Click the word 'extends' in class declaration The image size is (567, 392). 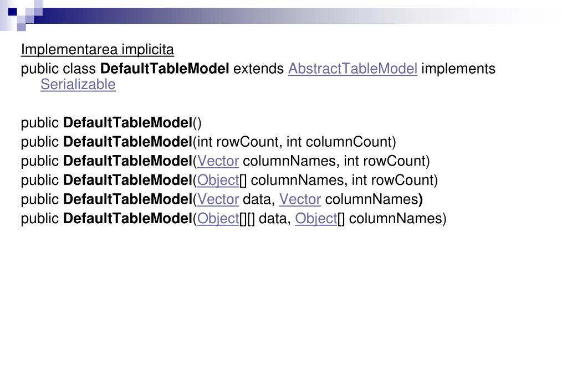tap(258, 69)
